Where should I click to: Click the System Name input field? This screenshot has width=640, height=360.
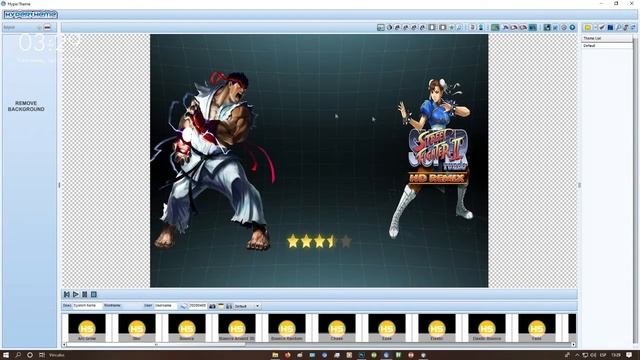click(87, 306)
